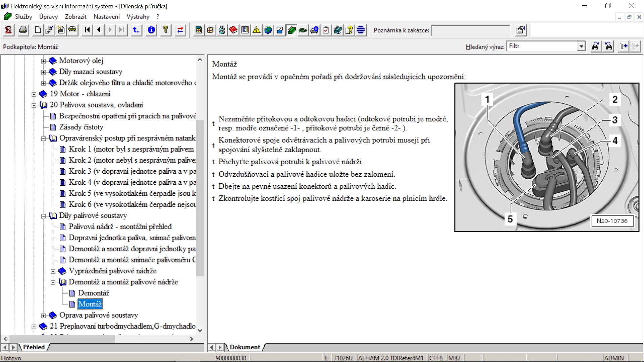Click binoculars search forward icon

595,46
